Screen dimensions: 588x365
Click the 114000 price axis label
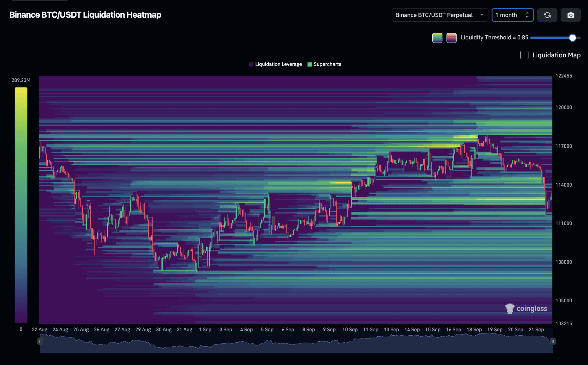coord(564,185)
